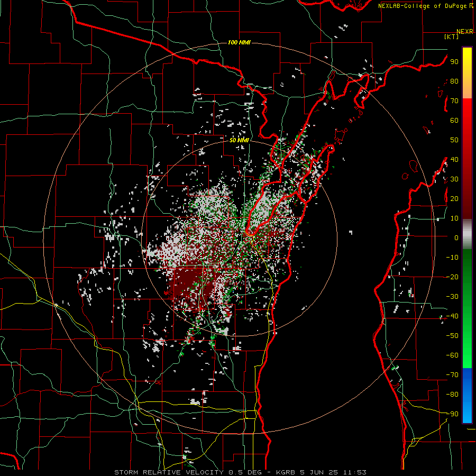Click the 0 value on the velocity scale
The width and height of the screenshot is (476, 476).
(x=456, y=238)
